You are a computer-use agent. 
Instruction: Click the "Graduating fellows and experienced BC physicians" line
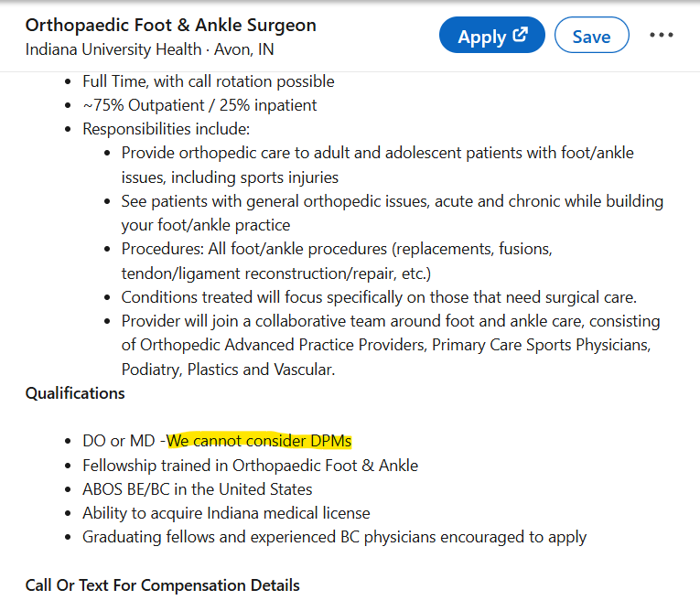[334, 537]
